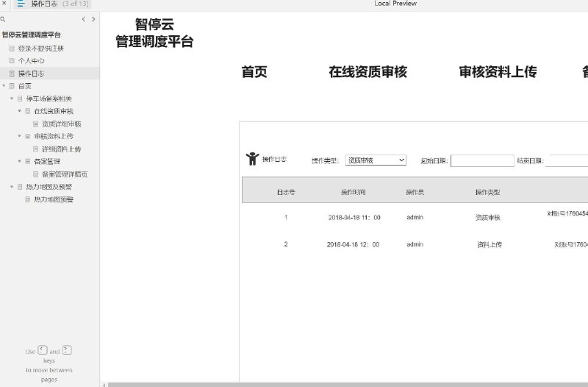Image resolution: width=588 pixels, height=387 pixels.
Task: Click page icon beside 资质详细审核
Action: (35, 124)
